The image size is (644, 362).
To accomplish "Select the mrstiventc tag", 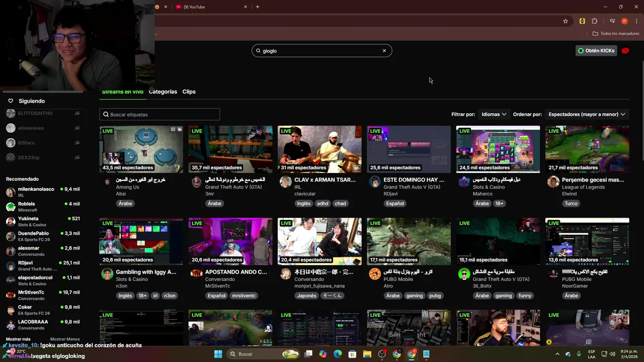I will pos(244,296).
